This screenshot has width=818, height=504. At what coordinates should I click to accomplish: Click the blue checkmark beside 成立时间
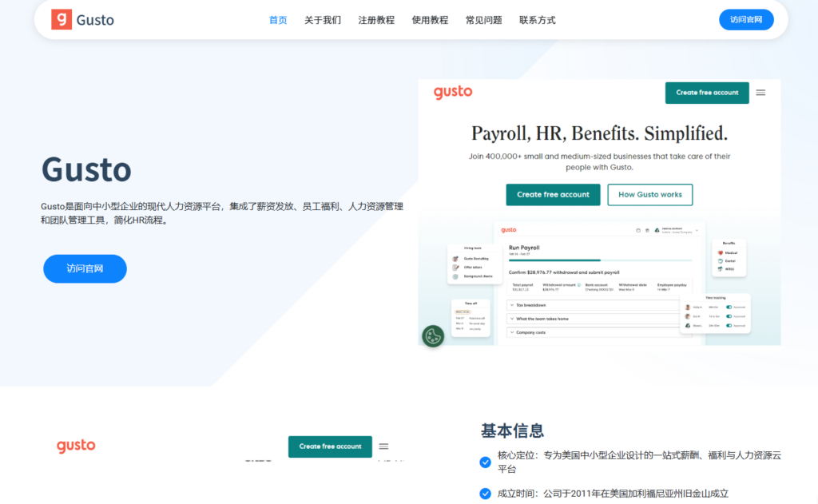pos(485,494)
